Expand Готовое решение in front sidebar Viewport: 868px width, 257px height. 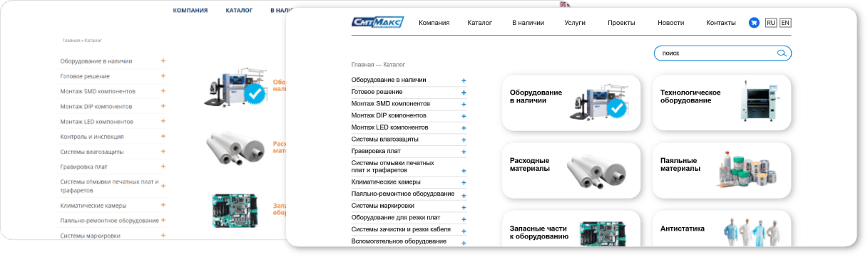464,93
